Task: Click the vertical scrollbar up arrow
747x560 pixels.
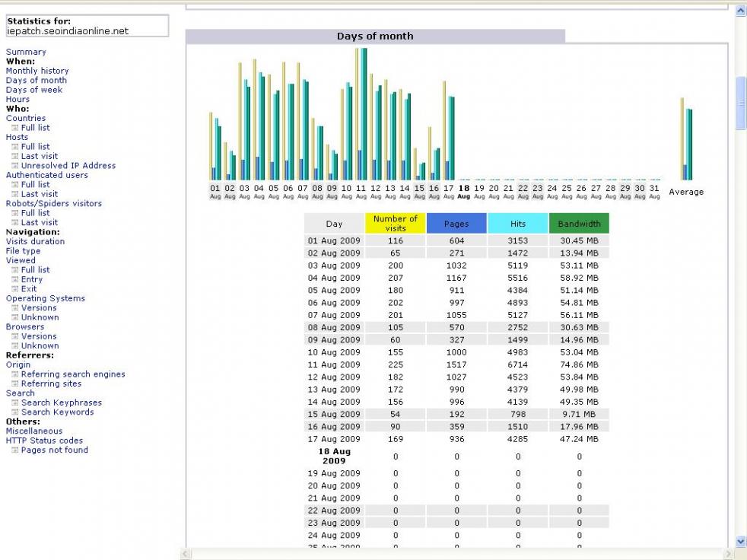Action: click(741, 11)
